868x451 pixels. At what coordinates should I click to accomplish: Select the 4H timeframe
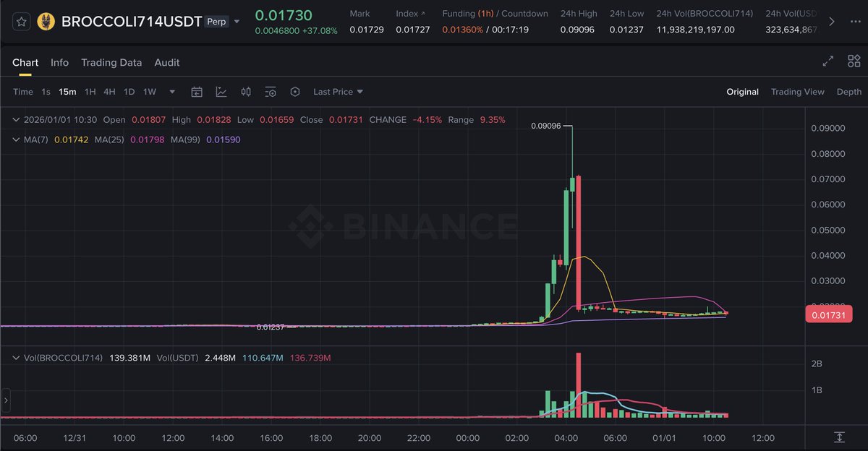109,92
